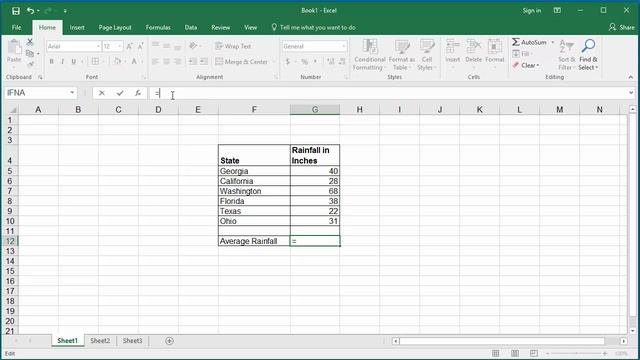Click the zoom slider in status bar
Screen dimensions: 640x360
pyautogui.click(x=576, y=353)
